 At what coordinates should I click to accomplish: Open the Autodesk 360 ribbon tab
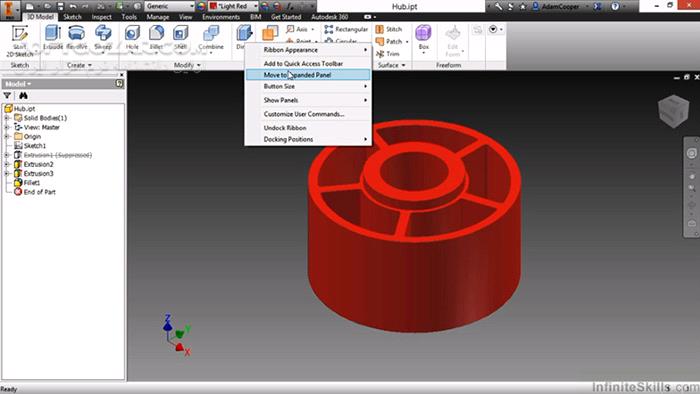click(329, 17)
